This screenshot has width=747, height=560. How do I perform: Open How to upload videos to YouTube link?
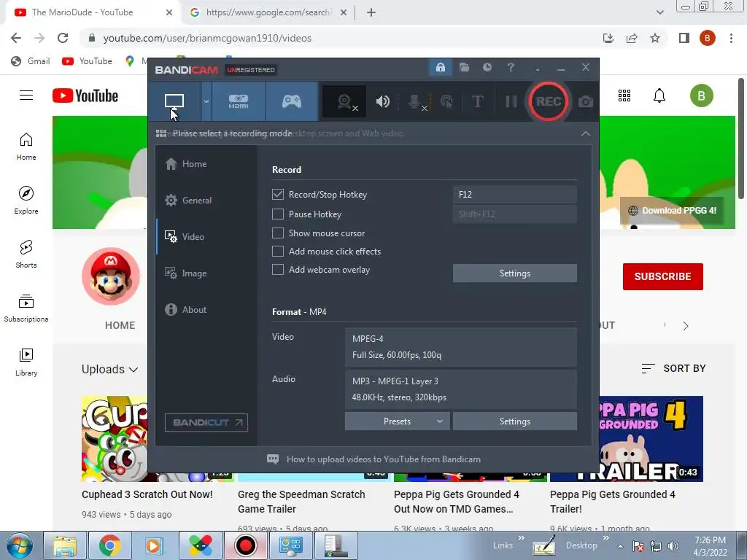pyautogui.click(x=384, y=459)
